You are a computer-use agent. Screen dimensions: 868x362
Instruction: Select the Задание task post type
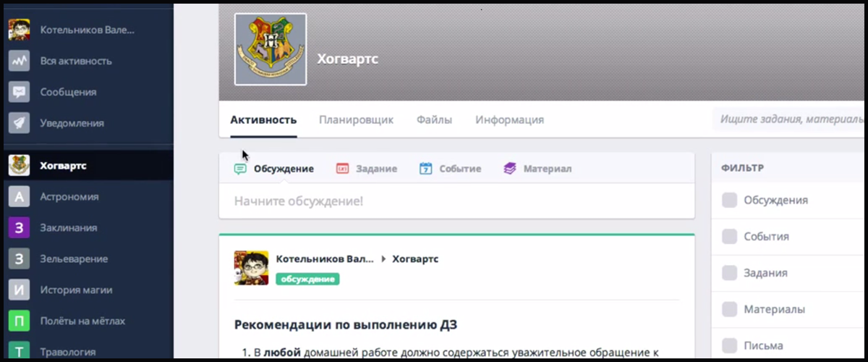366,169
